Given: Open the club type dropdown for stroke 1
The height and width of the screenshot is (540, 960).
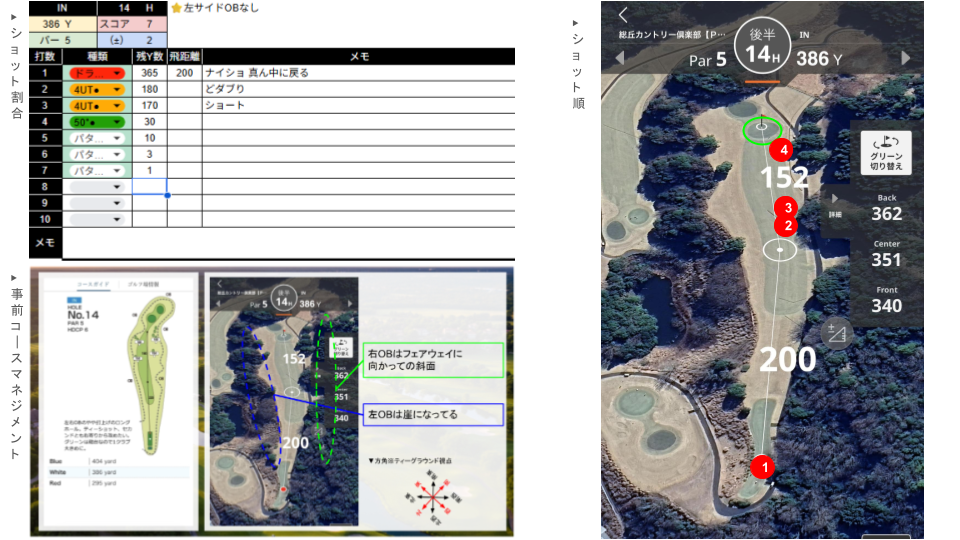Looking at the screenshot, I should (x=96, y=73).
